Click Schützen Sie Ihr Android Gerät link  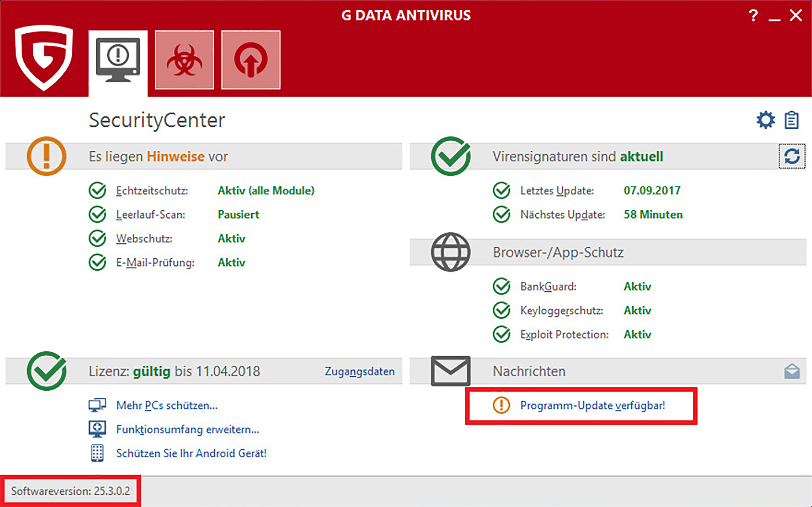pyautogui.click(x=191, y=453)
